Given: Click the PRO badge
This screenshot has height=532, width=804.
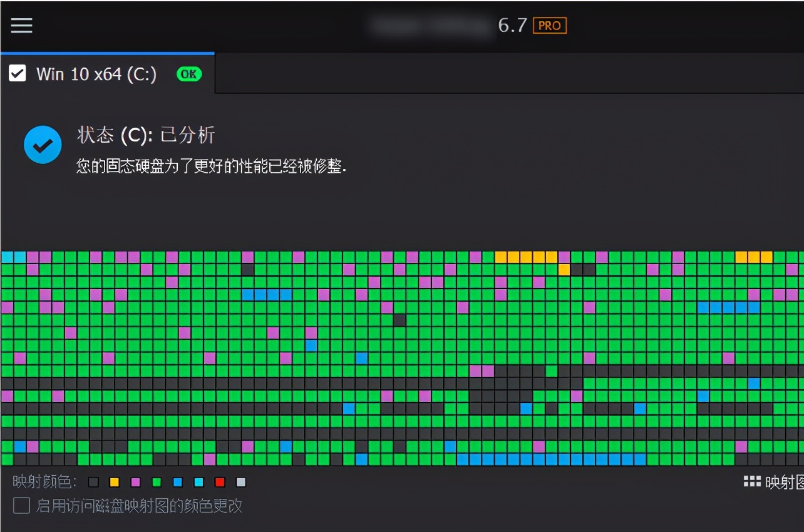Looking at the screenshot, I should [549, 26].
